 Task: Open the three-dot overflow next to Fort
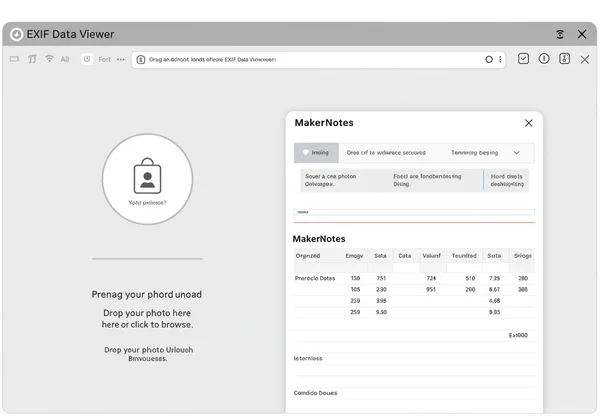coord(121,59)
